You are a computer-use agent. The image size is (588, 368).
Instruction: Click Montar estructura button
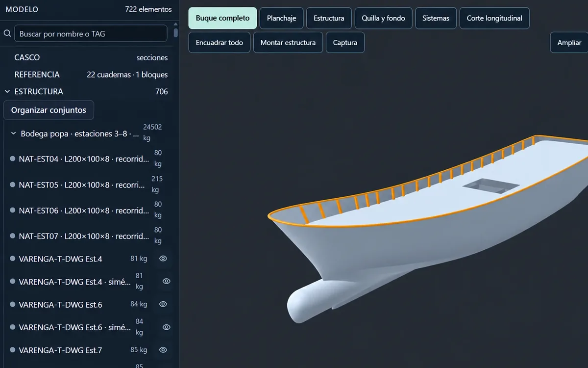tap(288, 43)
